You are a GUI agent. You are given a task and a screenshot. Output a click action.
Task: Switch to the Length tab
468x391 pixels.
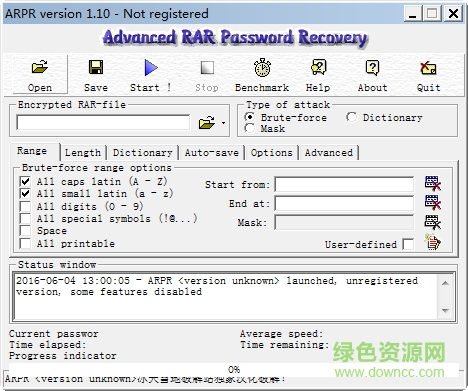[83, 153]
